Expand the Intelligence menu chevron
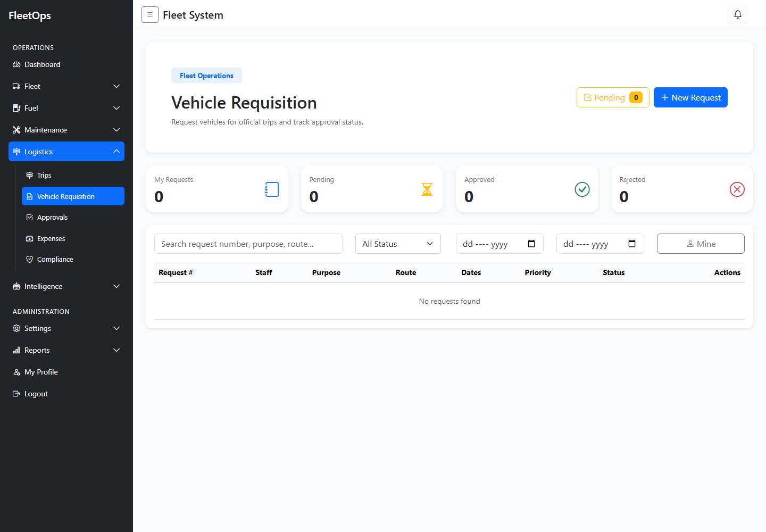The image size is (766, 532). (x=116, y=286)
